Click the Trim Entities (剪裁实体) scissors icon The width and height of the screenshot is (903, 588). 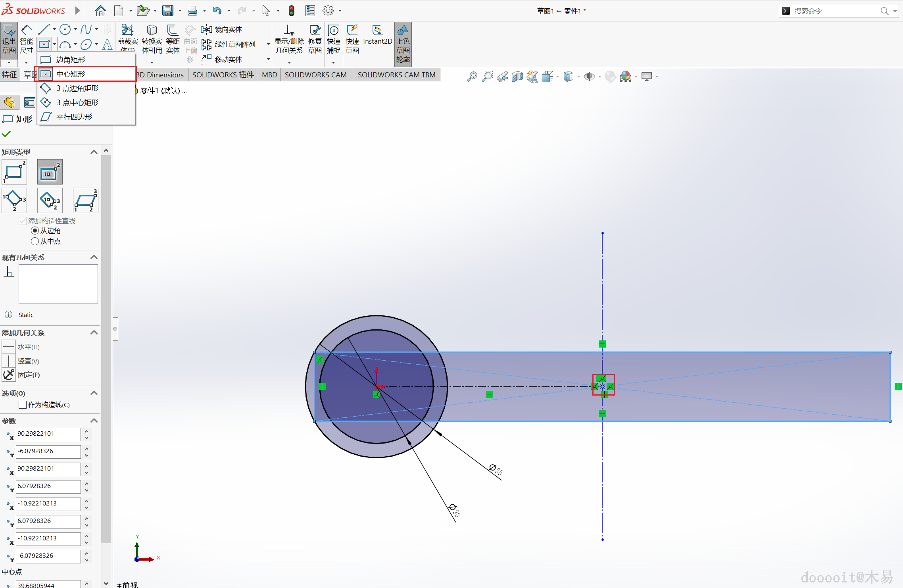[127, 30]
